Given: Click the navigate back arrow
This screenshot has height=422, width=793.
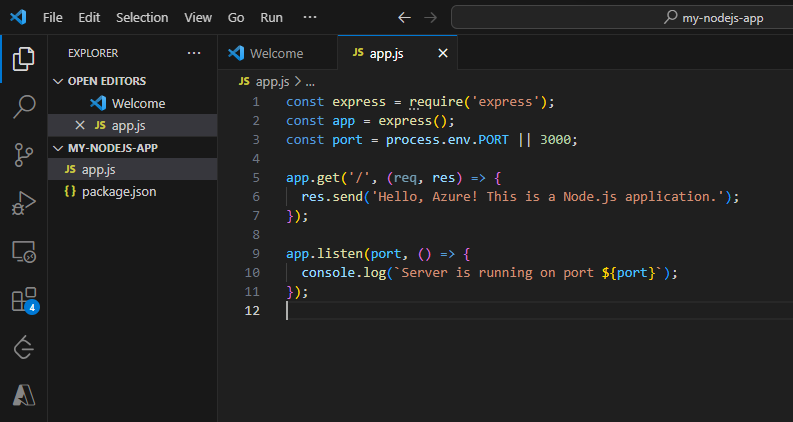Looking at the screenshot, I should (403, 18).
